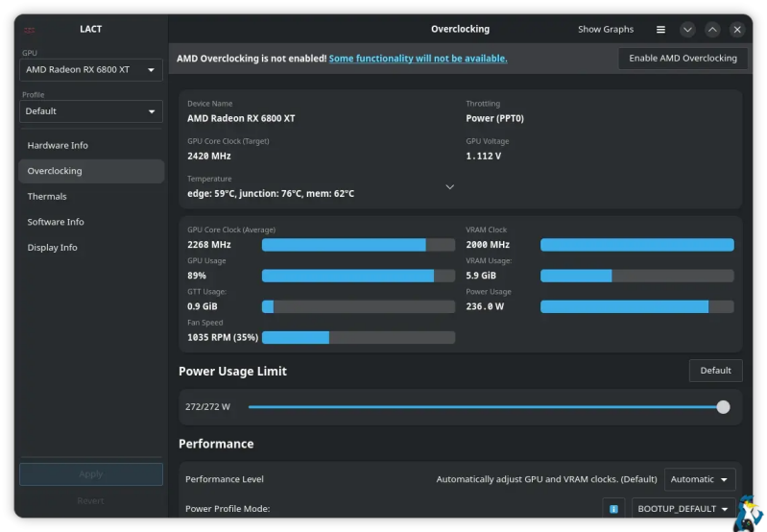Expand the Temperature details chevron
Image resolution: width=767 pixels, height=532 pixels.
pos(449,187)
